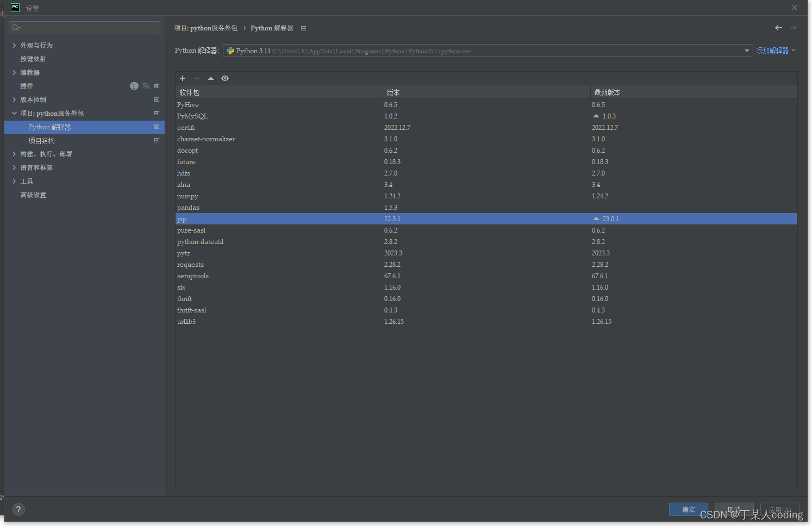Select the setuptools package row

coord(486,275)
